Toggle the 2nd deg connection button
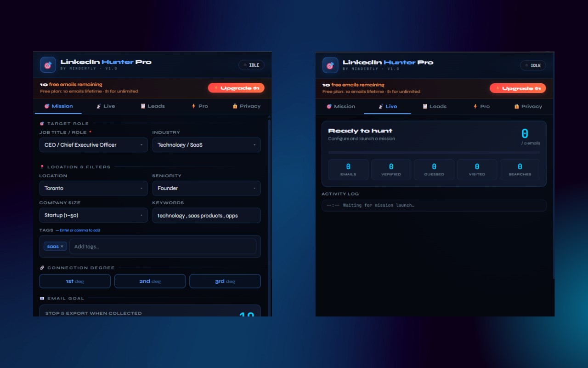The image size is (588, 368). (150, 281)
